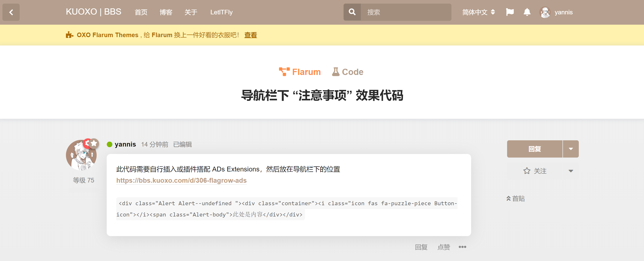Expand the 关注 subscription dropdown arrow

coord(570,171)
